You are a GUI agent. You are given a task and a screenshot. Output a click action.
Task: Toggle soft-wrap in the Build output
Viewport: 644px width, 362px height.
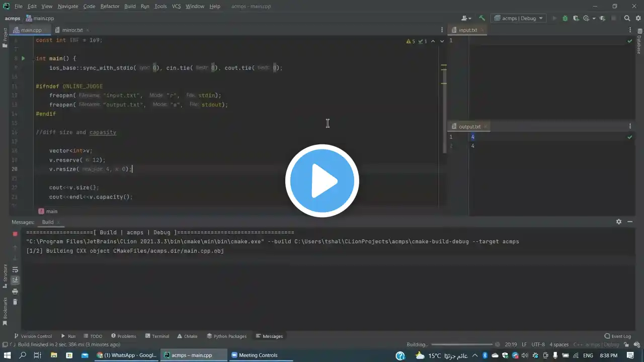15,269
